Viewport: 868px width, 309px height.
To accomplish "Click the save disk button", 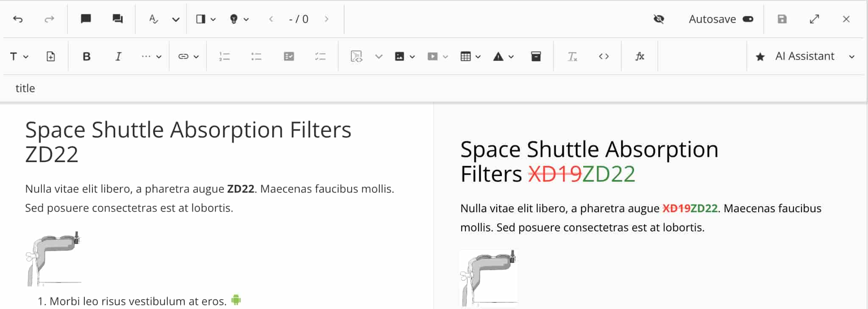I will coord(782,19).
